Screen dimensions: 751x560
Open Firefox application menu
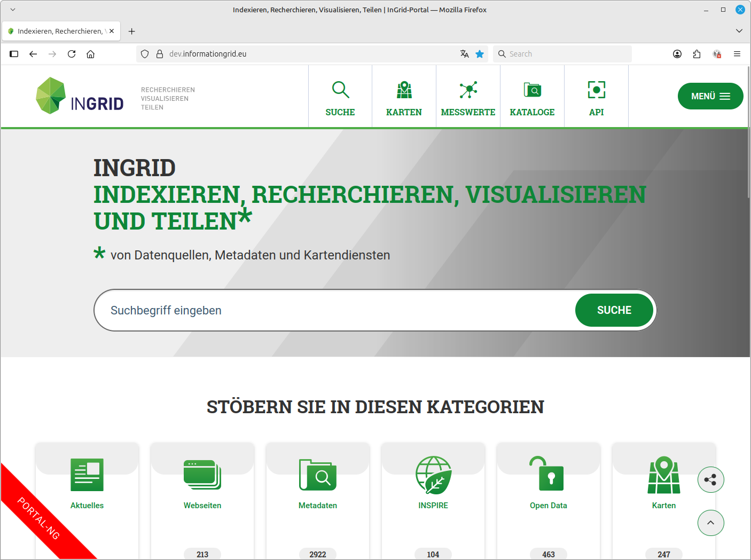tap(737, 54)
